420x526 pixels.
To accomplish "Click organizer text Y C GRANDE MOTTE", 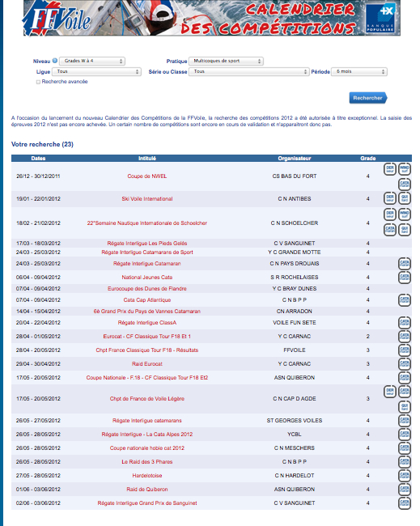I will point(295,252).
